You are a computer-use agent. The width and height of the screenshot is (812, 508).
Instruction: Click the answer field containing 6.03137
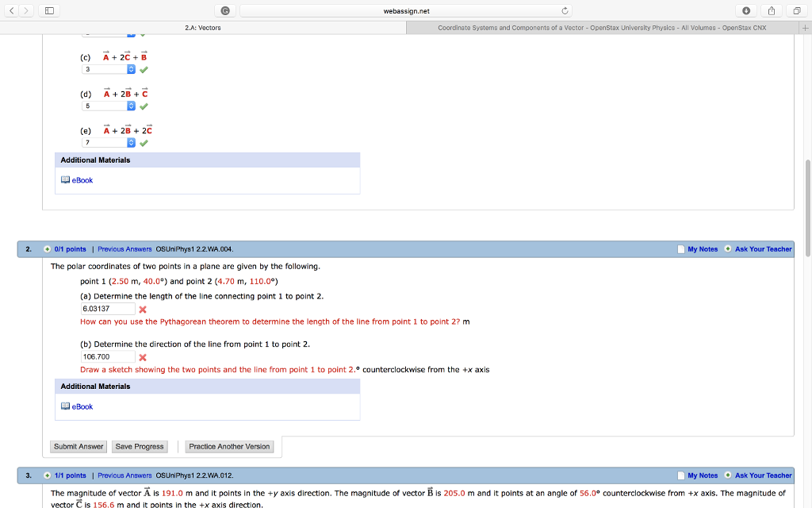(108, 309)
